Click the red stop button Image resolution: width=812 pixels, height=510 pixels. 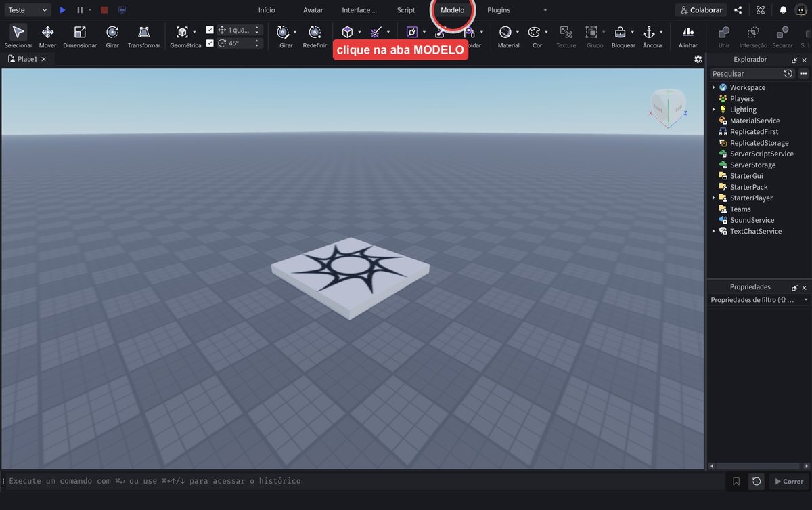pyautogui.click(x=104, y=10)
